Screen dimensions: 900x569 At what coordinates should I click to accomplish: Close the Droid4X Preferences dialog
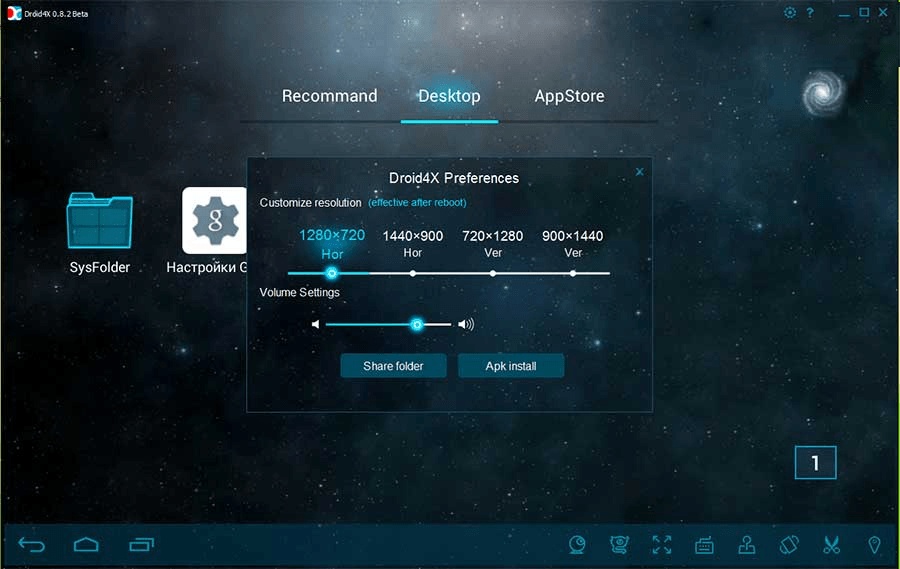(639, 172)
